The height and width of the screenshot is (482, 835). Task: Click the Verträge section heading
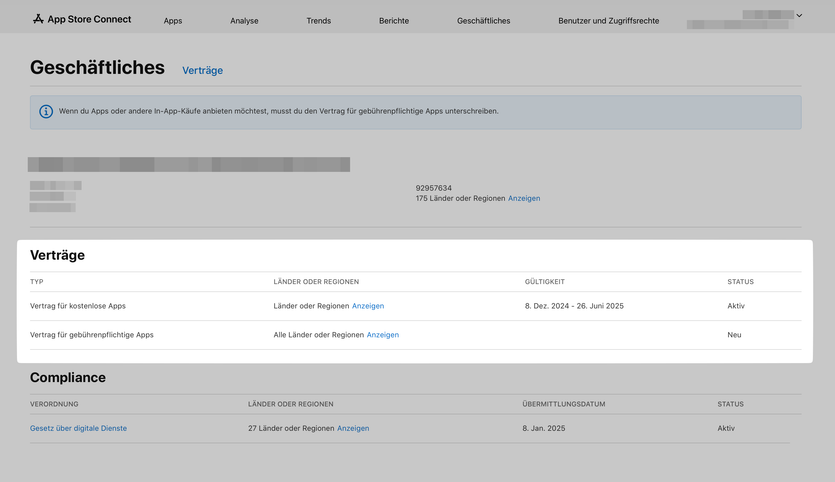click(x=57, y=255)
